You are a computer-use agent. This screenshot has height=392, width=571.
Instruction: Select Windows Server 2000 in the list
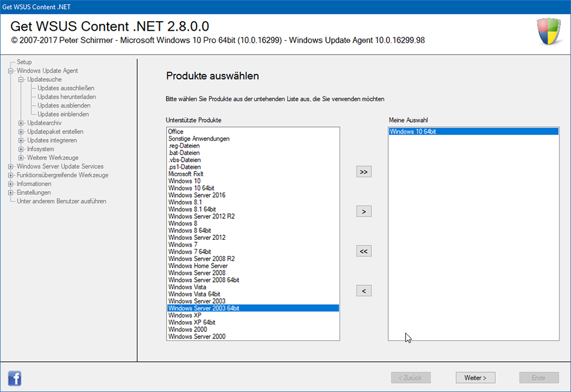click(253, 337)
